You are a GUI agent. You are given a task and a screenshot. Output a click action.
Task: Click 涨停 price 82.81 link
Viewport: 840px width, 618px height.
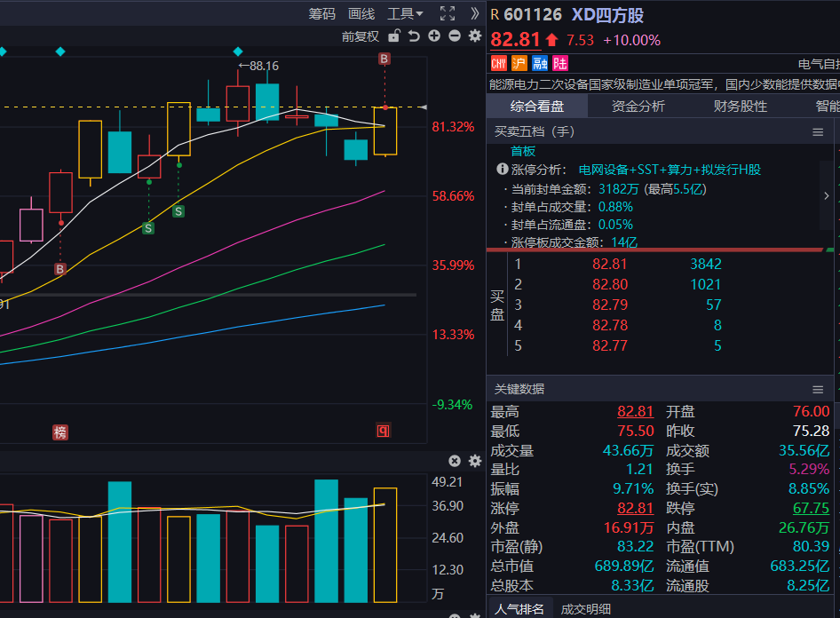coord(636,508)
